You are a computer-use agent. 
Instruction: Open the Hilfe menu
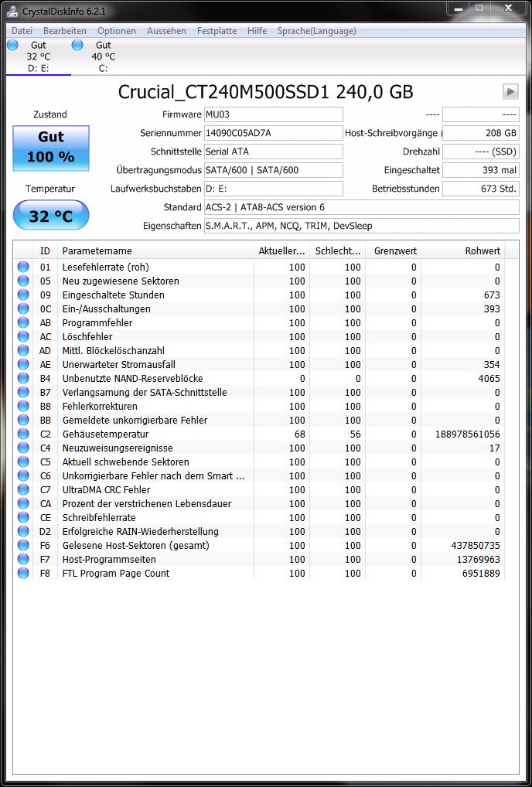coord(257,31)
